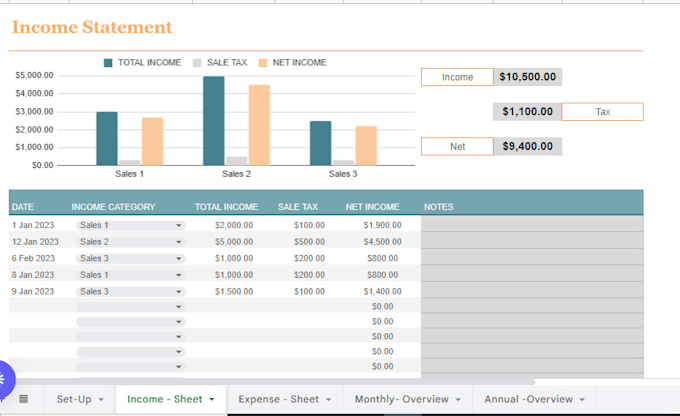Open the Annual -Overview tab arrow menu
680x416 pixels.
click(582, 400)
